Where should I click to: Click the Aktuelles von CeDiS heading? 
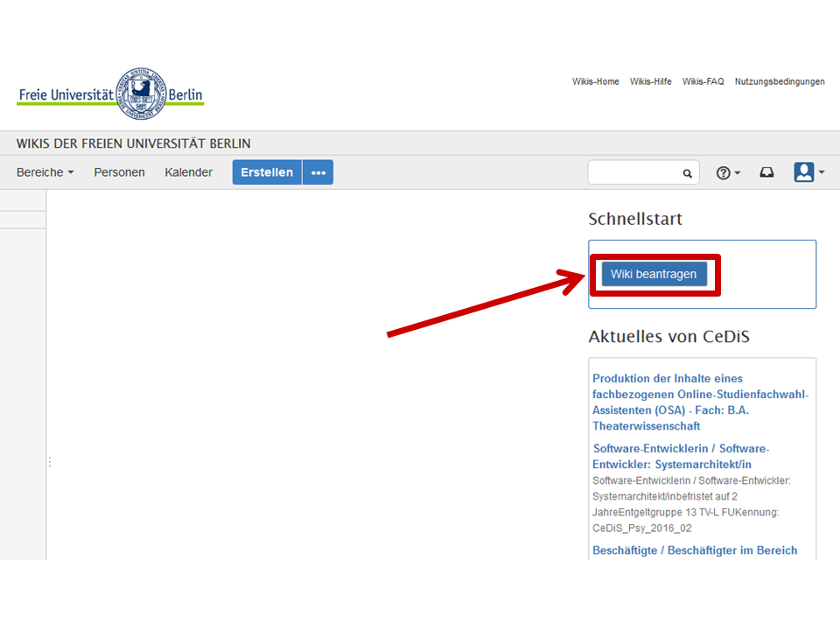pos(669,336)
